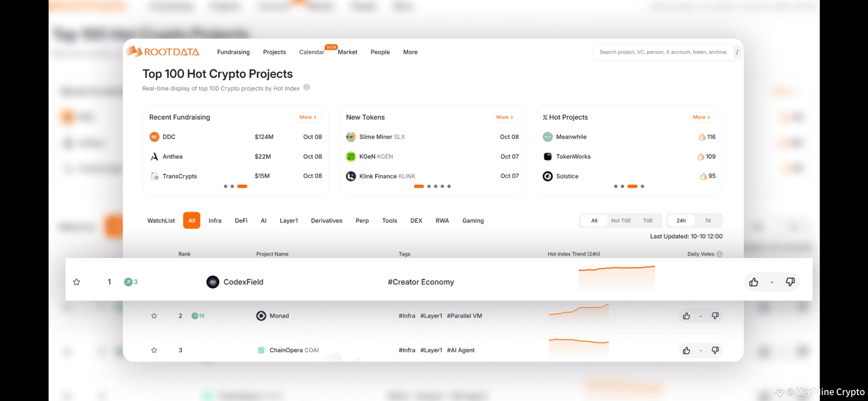868x401 pixels.
Task: Star CodexField to add to watchlist
Action: tap(76, 282)
